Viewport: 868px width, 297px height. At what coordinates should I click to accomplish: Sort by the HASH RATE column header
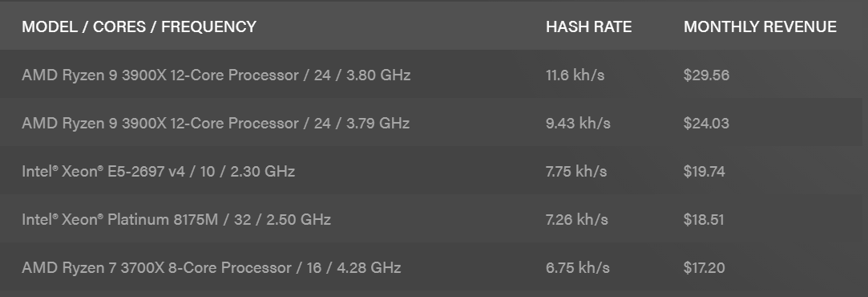[x=588, y=26]
